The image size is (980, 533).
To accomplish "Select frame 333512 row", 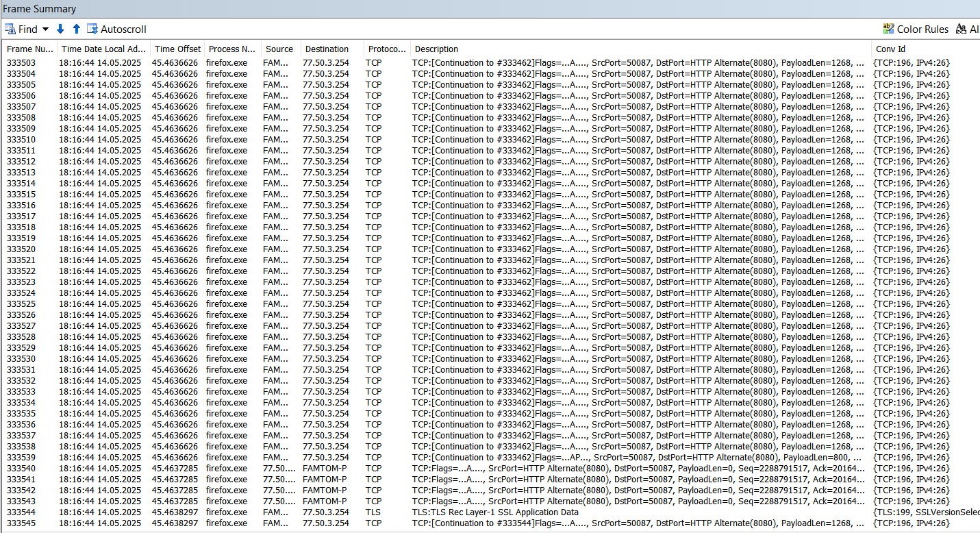I will pyautogui.click(x=490, y=162).
